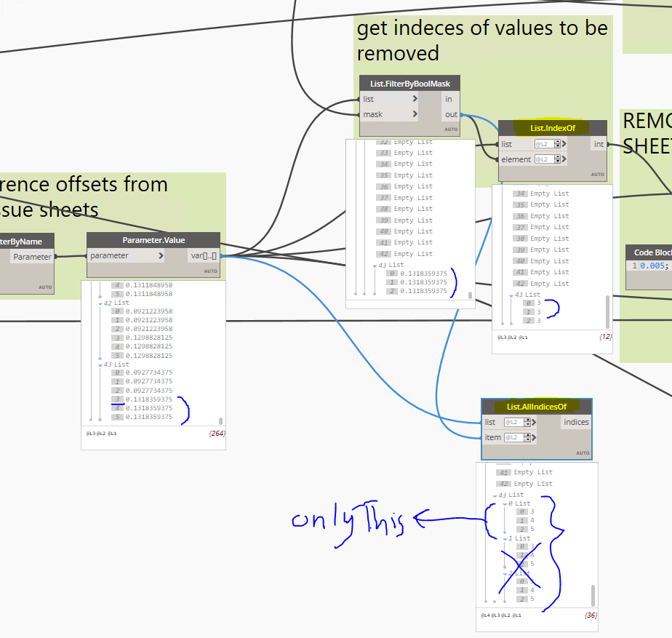Click the "int" output port on List.IndexOf

(598, 143)
